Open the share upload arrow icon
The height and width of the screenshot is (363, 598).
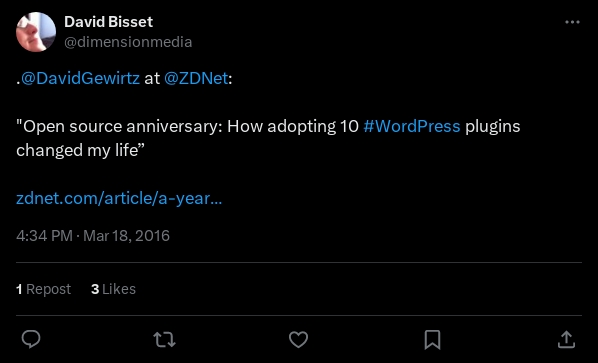[x=566, y=339]
